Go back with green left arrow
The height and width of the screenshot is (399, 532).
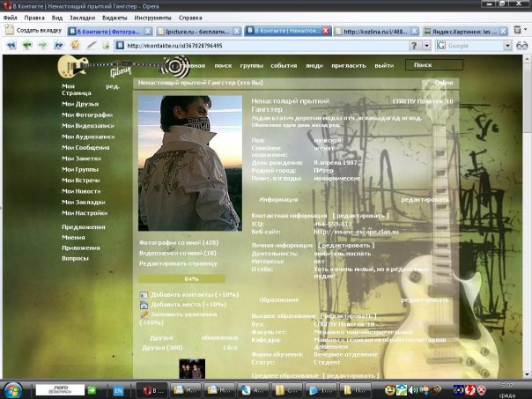point(27,45)
